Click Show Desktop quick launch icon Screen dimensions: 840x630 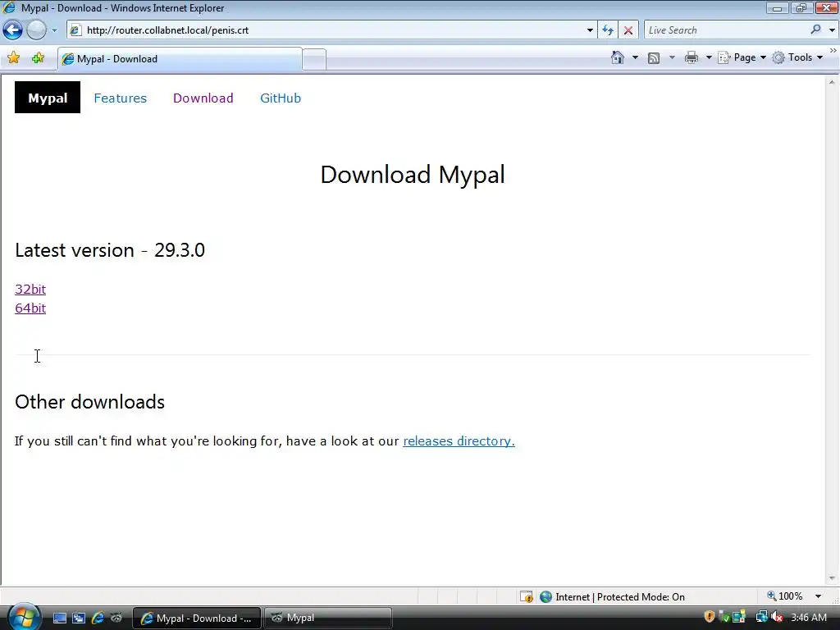pos(59,619)
